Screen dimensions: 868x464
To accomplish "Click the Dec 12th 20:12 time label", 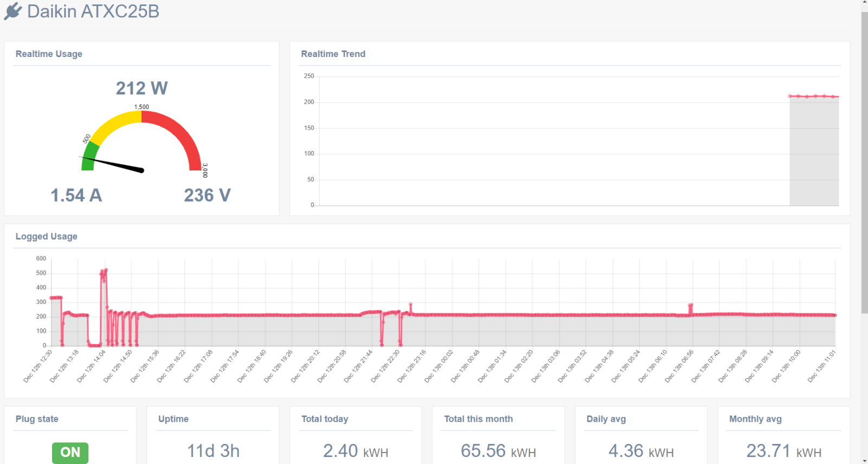I will click(x=305, y=366).
